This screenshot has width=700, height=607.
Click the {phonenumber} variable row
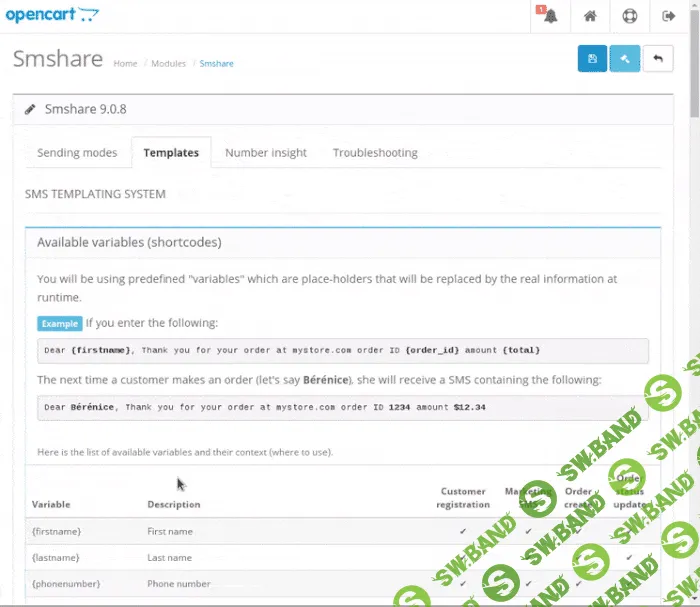[x=343, y=584]
